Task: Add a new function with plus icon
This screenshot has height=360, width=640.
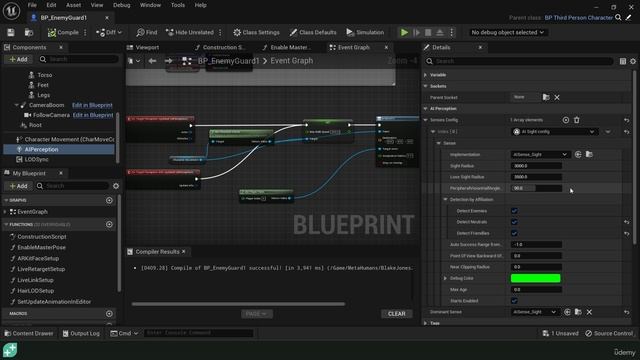Action: pyautogui.click(x=109, y=224)
